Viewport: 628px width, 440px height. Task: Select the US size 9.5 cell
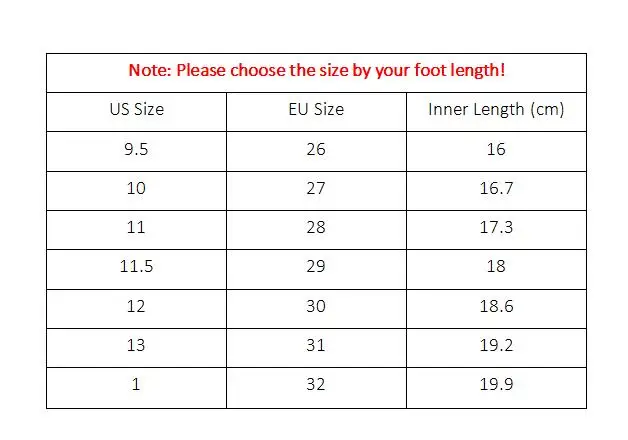[136, 150]
